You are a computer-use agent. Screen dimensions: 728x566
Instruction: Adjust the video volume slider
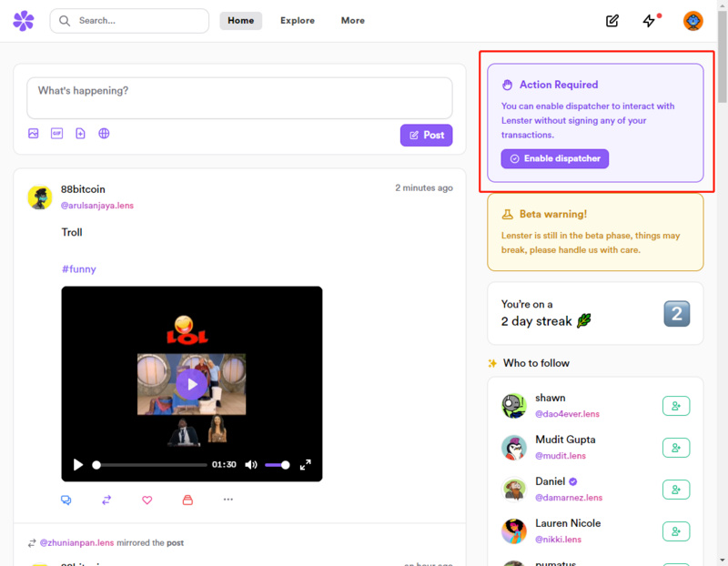[x=277, y=465]
